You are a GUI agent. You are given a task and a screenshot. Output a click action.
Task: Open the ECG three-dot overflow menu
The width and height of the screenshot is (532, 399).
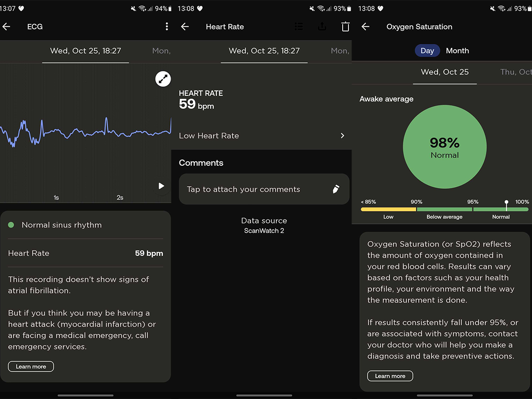[167, 27]
